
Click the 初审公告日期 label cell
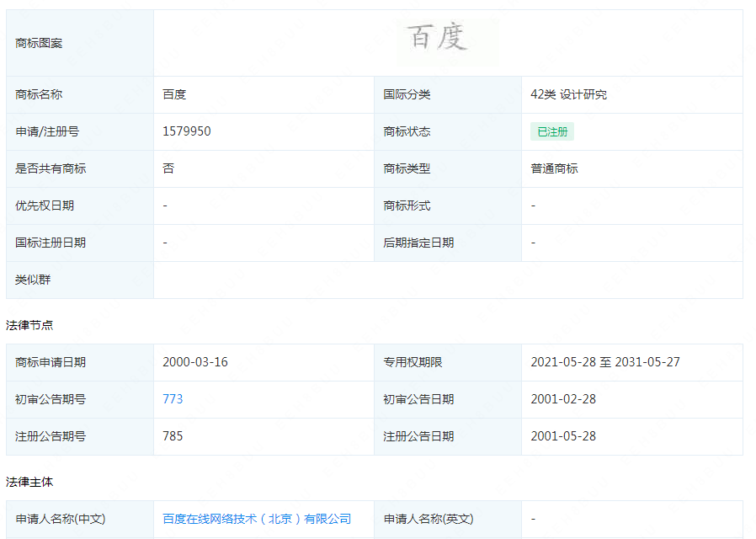pos(448,400)
